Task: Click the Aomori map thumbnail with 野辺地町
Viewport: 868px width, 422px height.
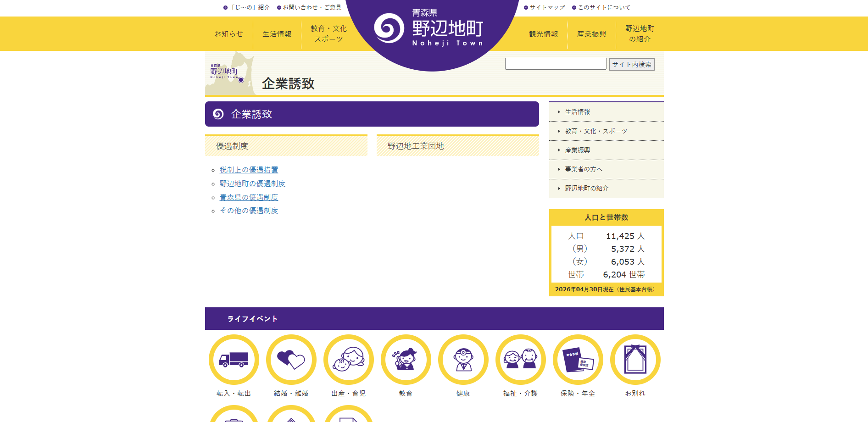Action: [230, 73]
